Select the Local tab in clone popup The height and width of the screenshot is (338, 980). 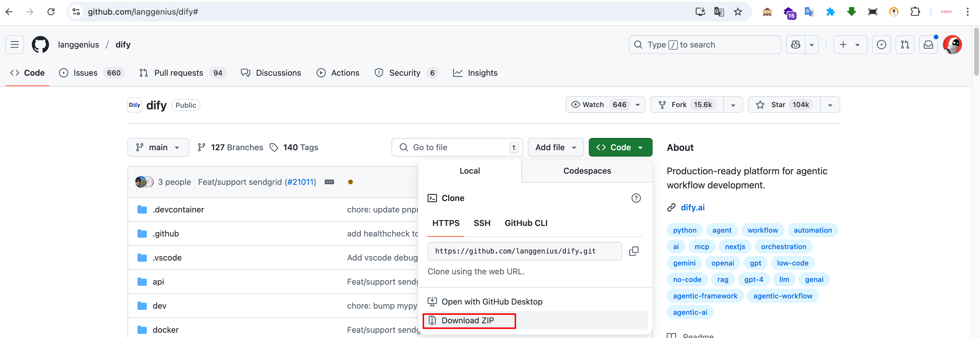(x=469, y=171)
